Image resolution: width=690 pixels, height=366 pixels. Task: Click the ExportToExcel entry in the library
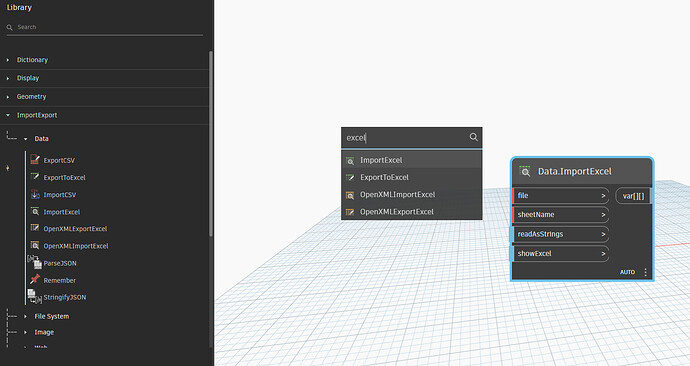(x=64, y=177)
